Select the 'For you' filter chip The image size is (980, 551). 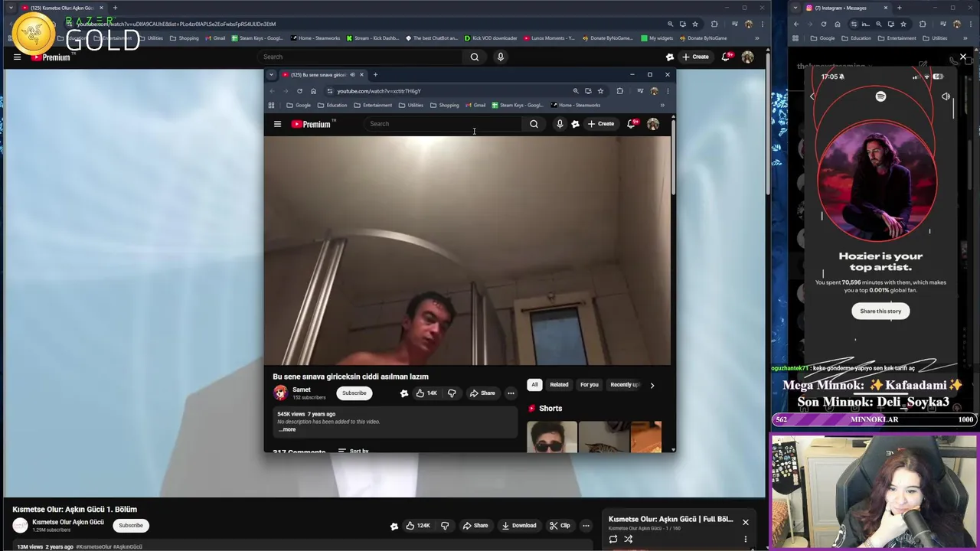click(x=589, y=385)
